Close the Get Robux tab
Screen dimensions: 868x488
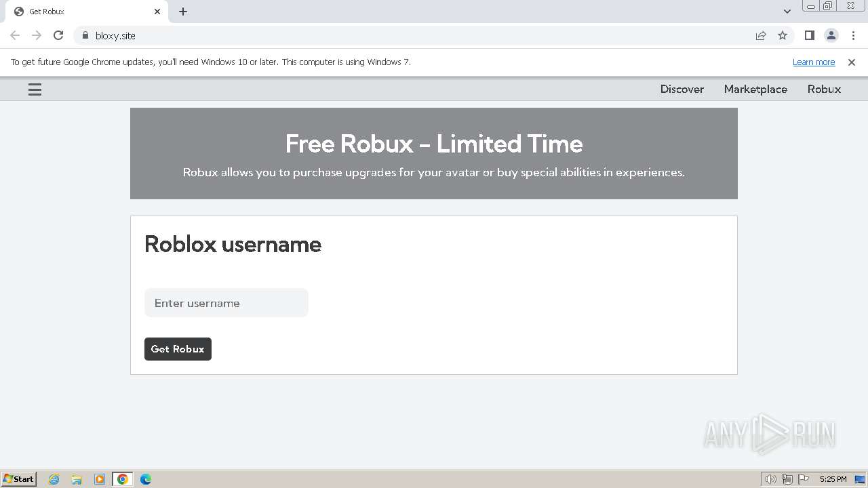click(x=157, y=12)
